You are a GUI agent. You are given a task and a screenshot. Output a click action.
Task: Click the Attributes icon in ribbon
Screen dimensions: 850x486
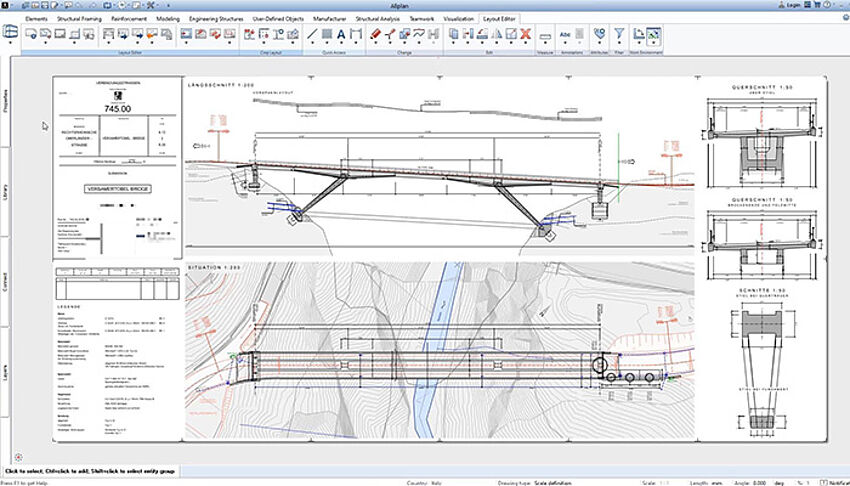tap(599, 34)
